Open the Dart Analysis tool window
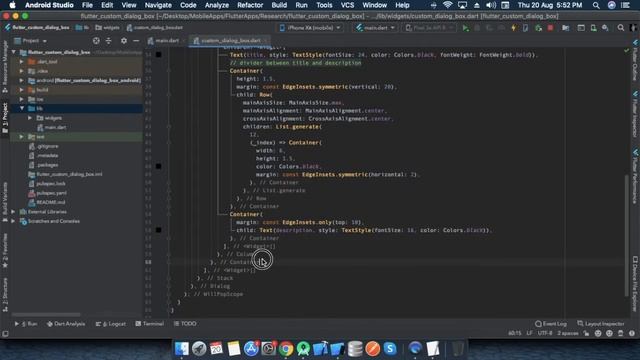This screenshot has width=640, height=360. 66,324
